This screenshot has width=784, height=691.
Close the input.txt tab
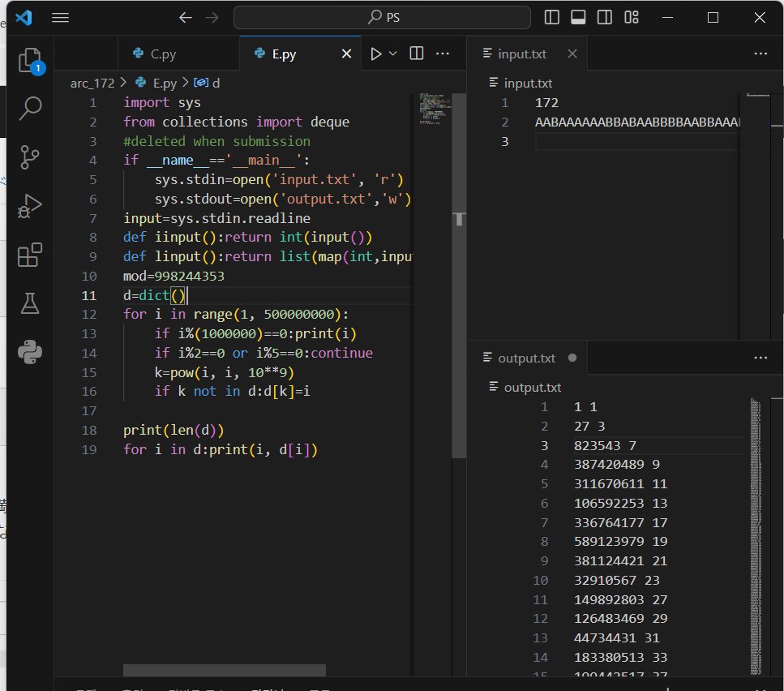point(572,54)
